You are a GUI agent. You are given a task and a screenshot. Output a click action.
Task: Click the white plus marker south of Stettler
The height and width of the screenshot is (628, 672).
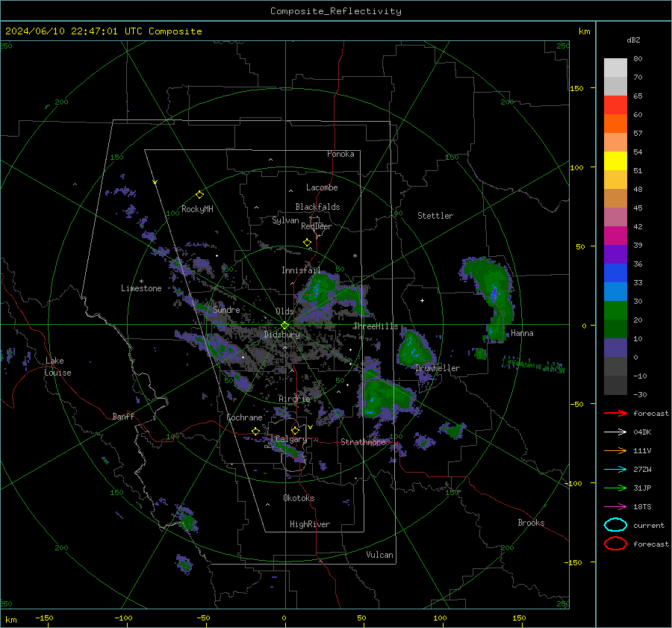tap(422, 300)
